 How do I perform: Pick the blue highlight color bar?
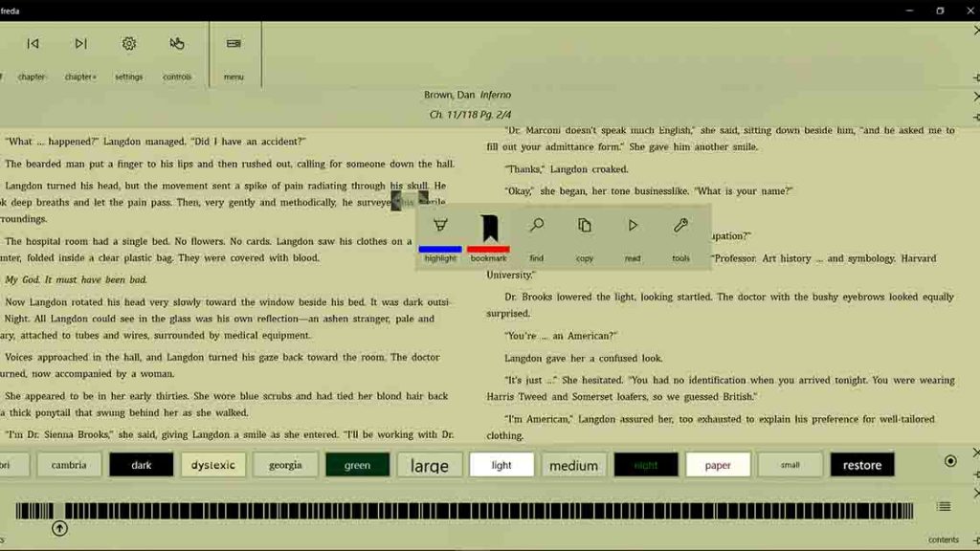tap(440, 249)
